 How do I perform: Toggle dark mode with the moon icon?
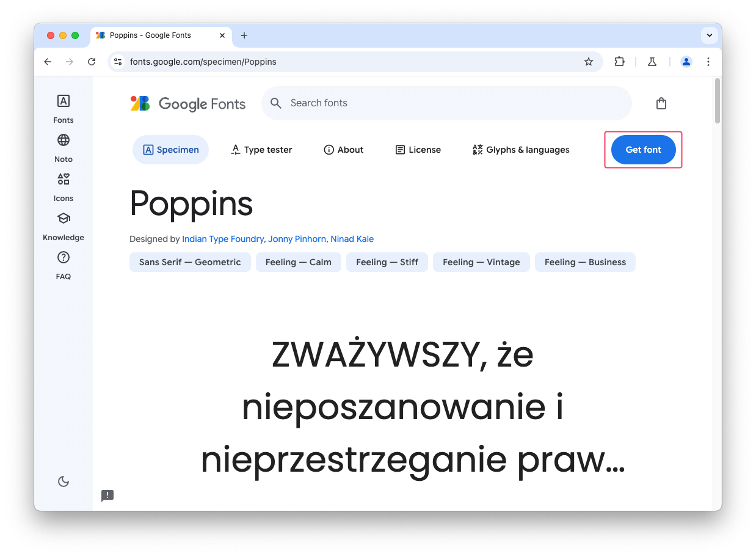[x=63, y=481]
